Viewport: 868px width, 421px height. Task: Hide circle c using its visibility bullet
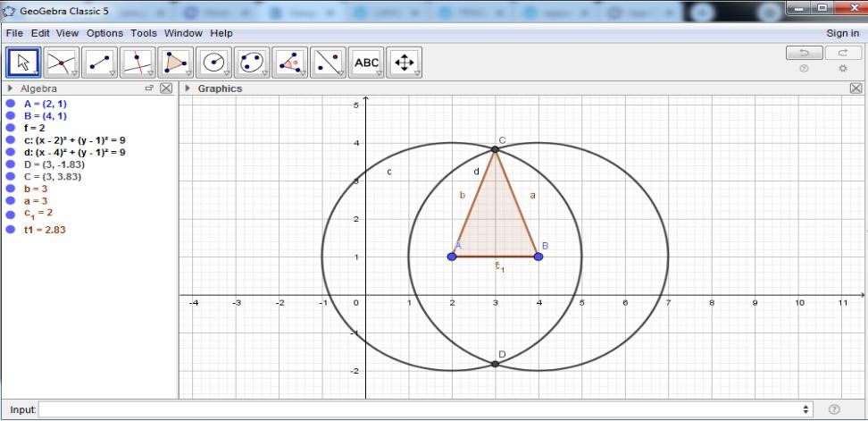tap(11, 140)
